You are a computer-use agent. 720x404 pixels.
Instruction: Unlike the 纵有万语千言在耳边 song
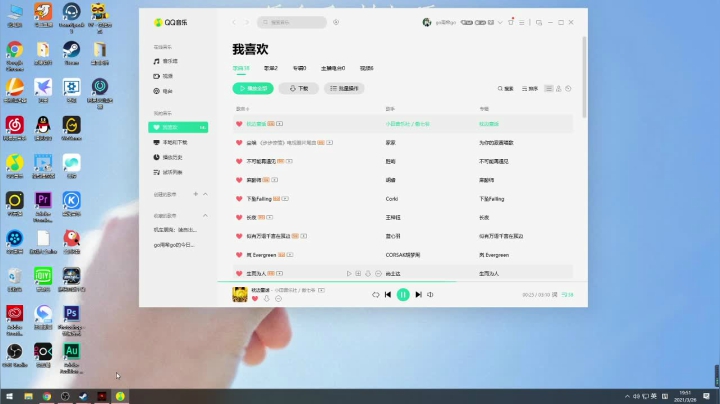[239, 236]
